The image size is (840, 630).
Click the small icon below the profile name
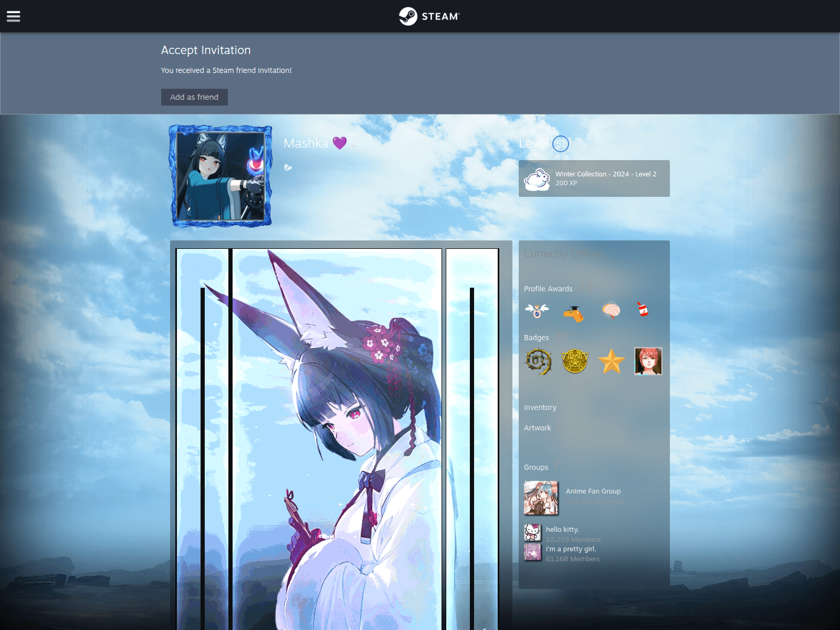(288, 167)
